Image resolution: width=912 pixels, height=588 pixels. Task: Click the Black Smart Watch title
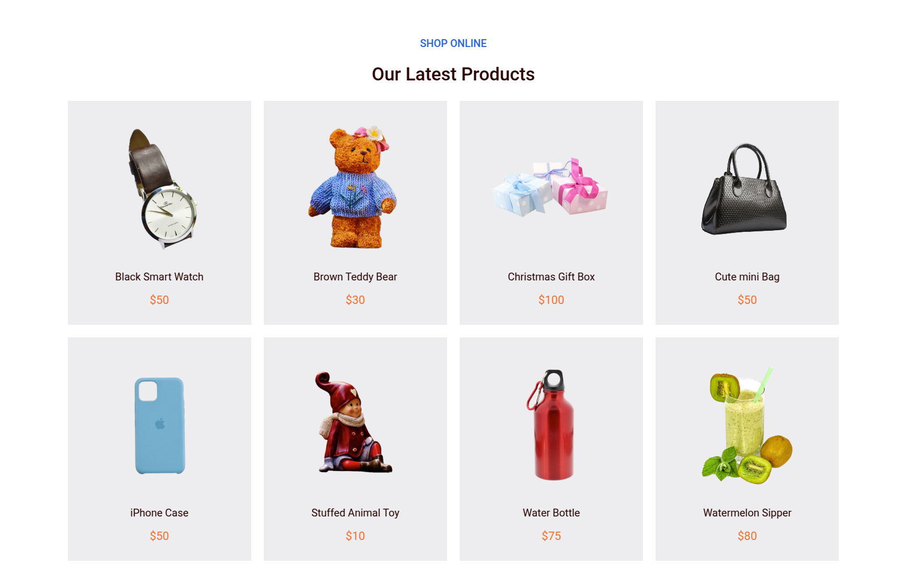tap(159, 277)
